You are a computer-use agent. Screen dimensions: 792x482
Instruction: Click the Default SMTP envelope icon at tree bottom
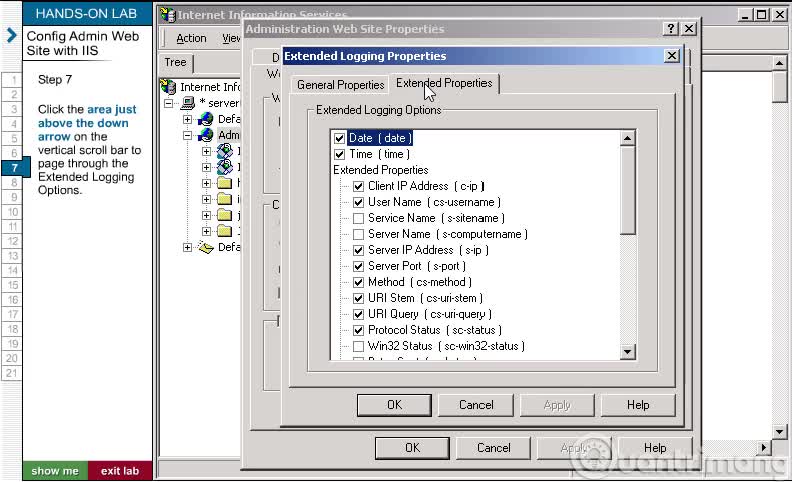pos(206,247)
